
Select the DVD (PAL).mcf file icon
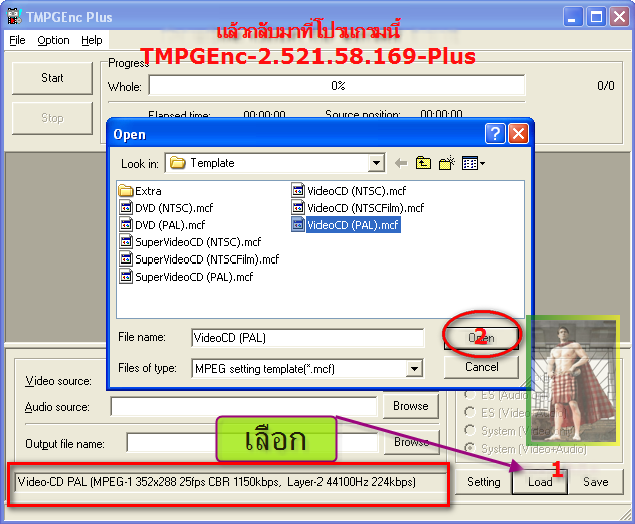[x=126, y=224]
